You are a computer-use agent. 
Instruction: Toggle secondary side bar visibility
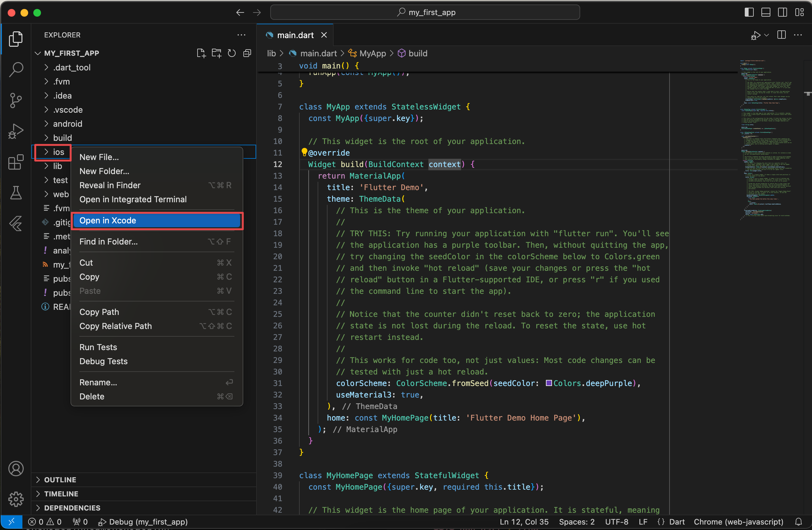pyautogui.click(x=783, y=12)
